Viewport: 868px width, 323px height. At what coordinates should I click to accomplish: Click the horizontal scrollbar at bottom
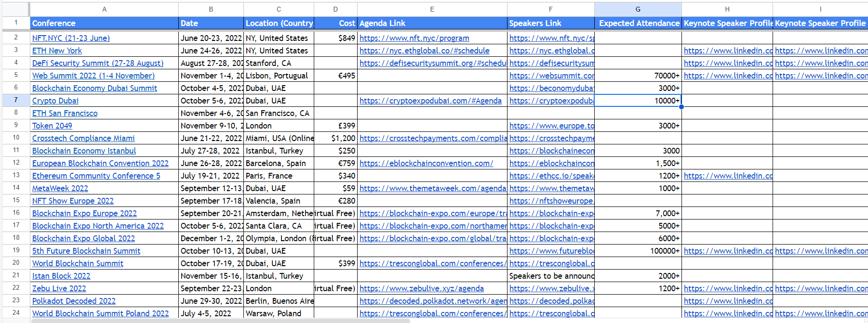(221, 321)
